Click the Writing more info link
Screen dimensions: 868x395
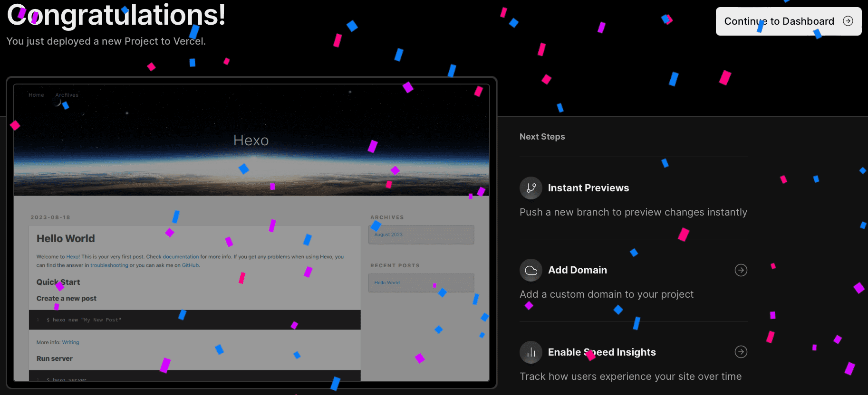coord(70,342)
